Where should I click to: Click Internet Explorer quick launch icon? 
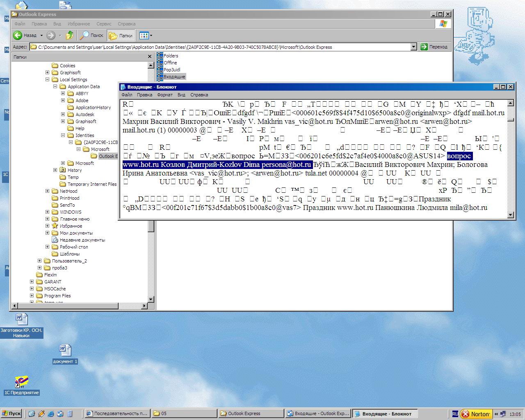click(51, 414)
